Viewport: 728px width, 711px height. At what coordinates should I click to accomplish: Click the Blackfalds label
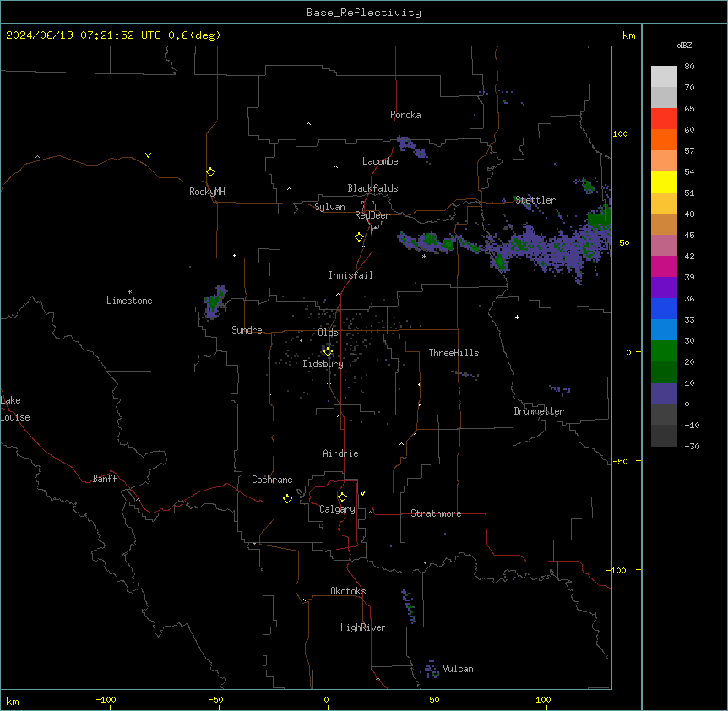click(372, 188)
